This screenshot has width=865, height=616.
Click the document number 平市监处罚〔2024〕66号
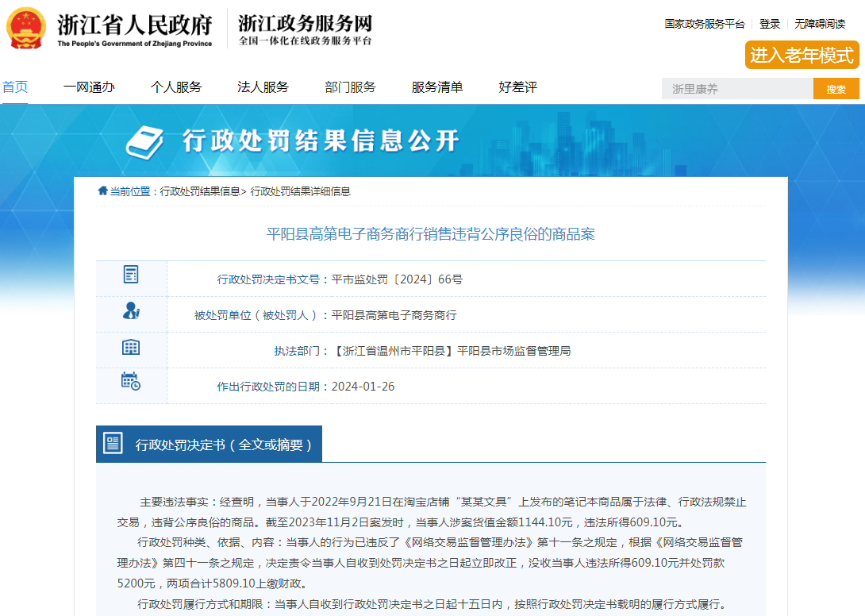397,279
